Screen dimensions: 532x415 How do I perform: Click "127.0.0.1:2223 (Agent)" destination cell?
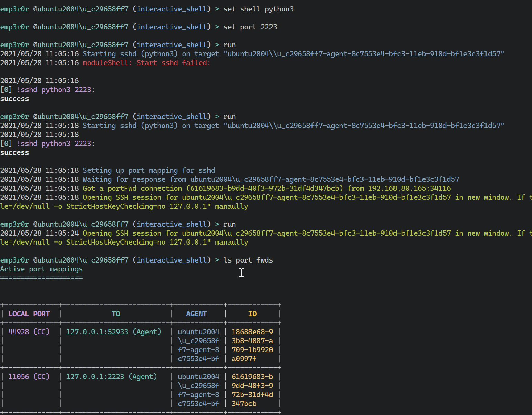click(112, 377)
